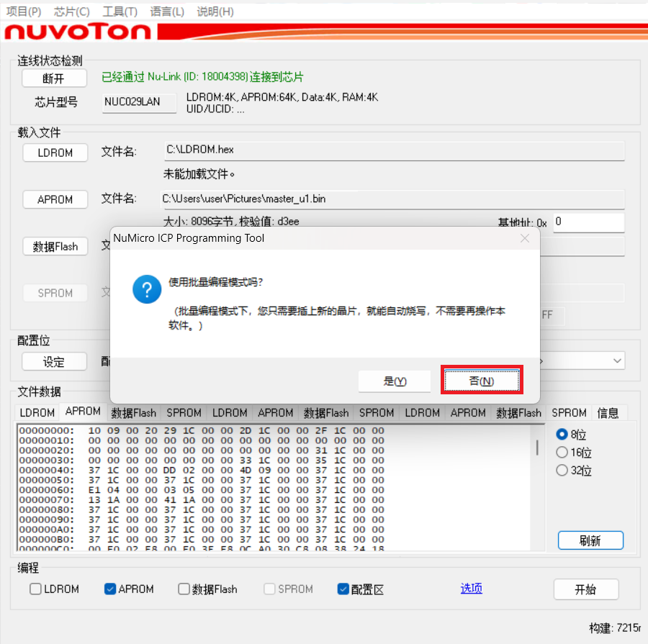
Task: Open the 工具(T) menu
Action: pyautogui.click(x=120, y=12)
